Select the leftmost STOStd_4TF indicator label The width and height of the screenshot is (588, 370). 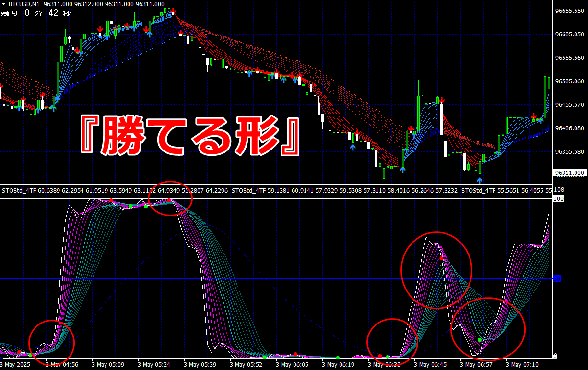click(x=18, y=190)
